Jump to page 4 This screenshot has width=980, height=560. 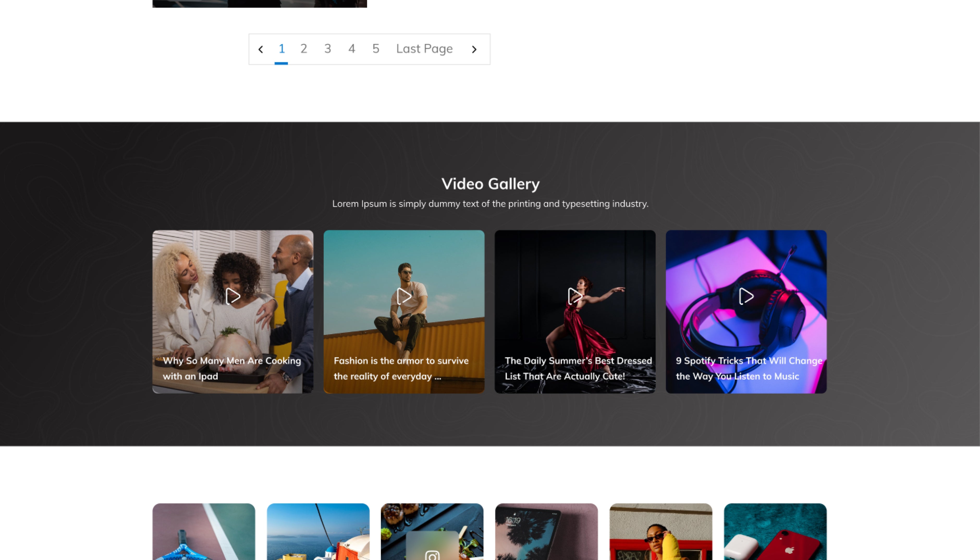(351, 49)
